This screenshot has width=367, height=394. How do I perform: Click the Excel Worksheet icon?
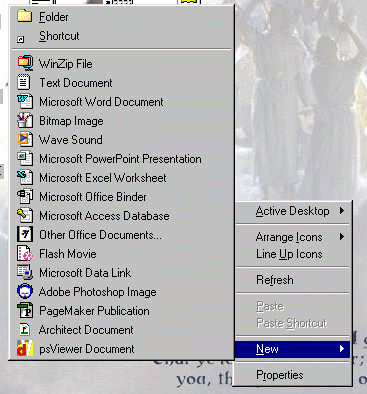point(25,177)
